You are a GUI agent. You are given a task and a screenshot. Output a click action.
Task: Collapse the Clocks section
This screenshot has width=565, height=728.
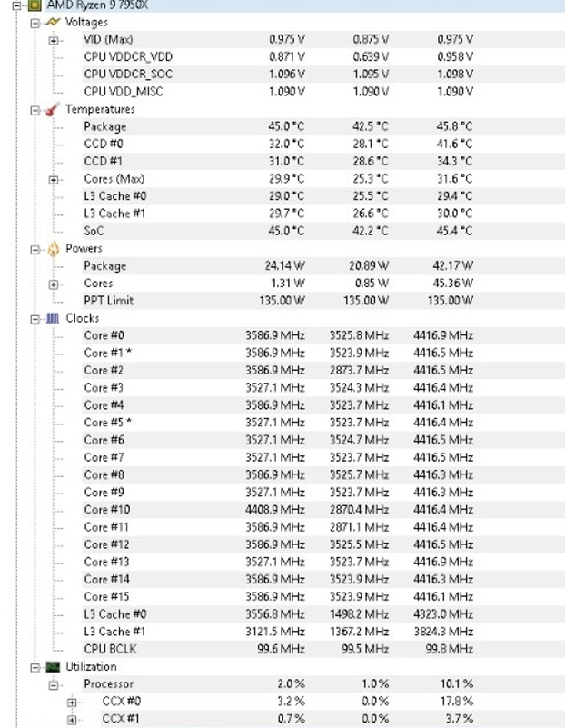(x=37, y=319)
